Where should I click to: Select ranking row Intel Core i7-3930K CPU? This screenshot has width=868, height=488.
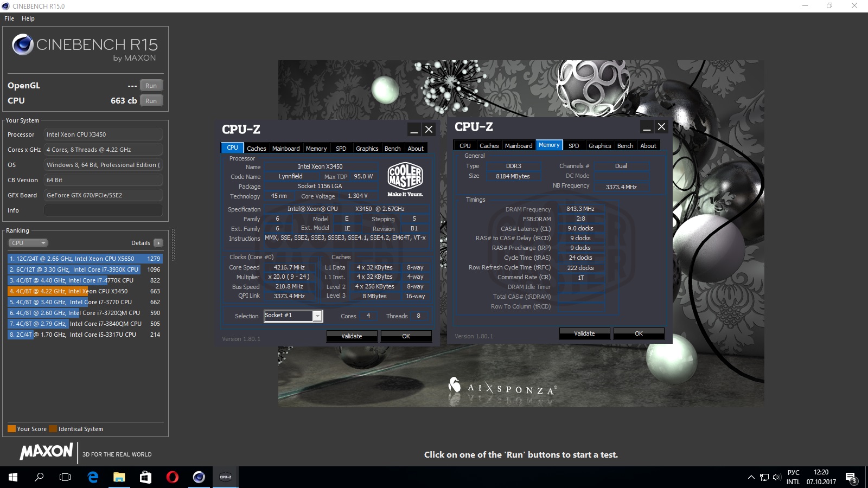point(85,269)
